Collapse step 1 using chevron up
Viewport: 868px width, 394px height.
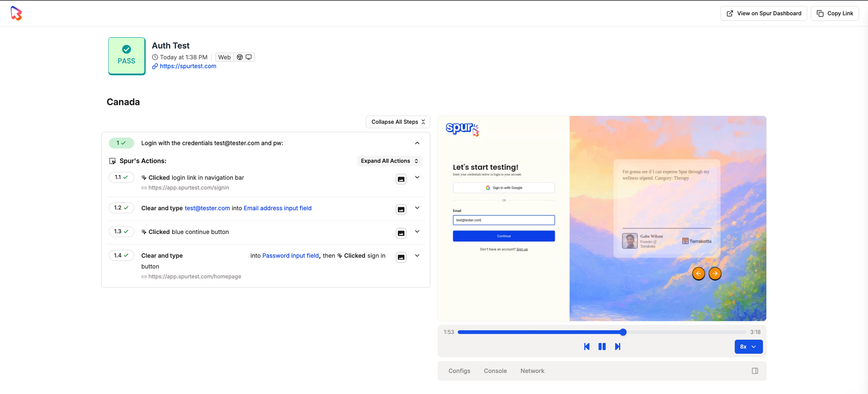(417, 143)
